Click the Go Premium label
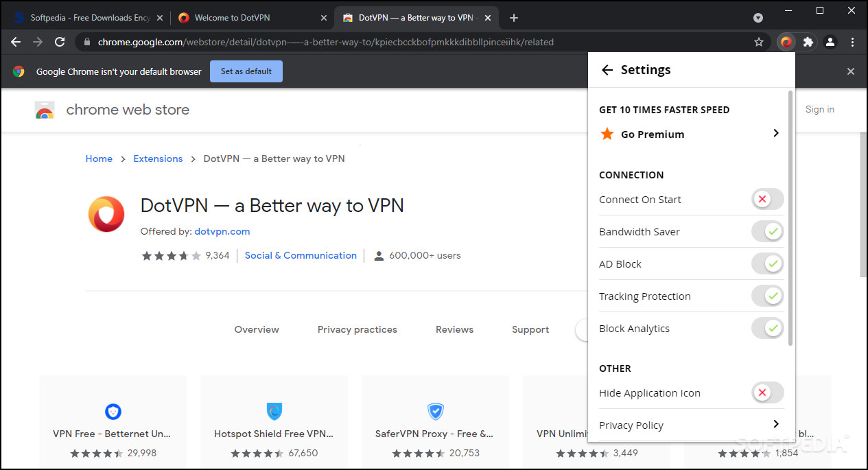 pos(653,134)
